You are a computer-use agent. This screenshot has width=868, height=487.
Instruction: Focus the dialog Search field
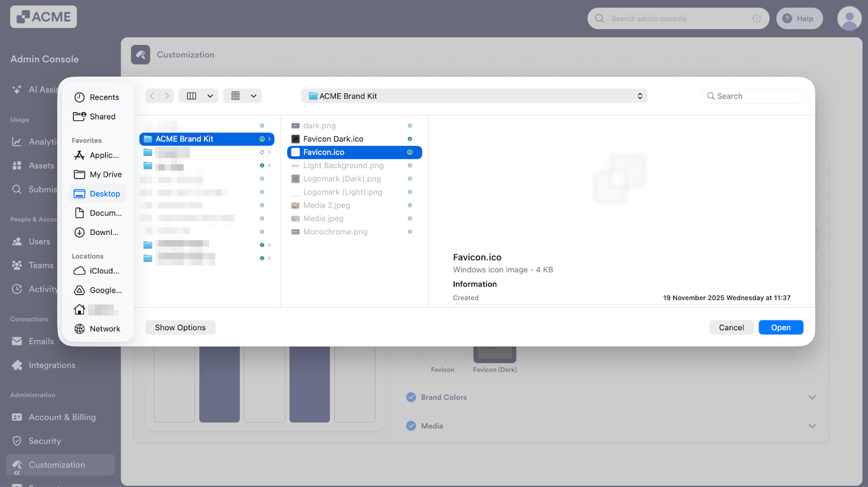coord(752,96)
